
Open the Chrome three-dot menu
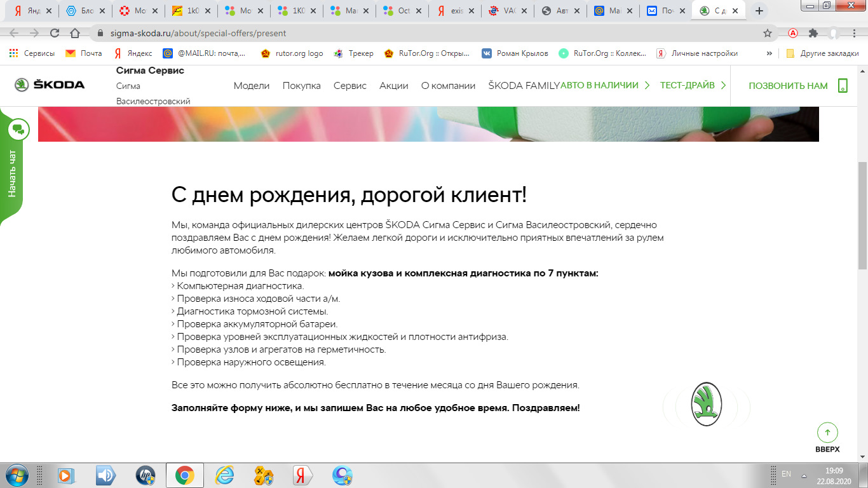coord(853,33)
